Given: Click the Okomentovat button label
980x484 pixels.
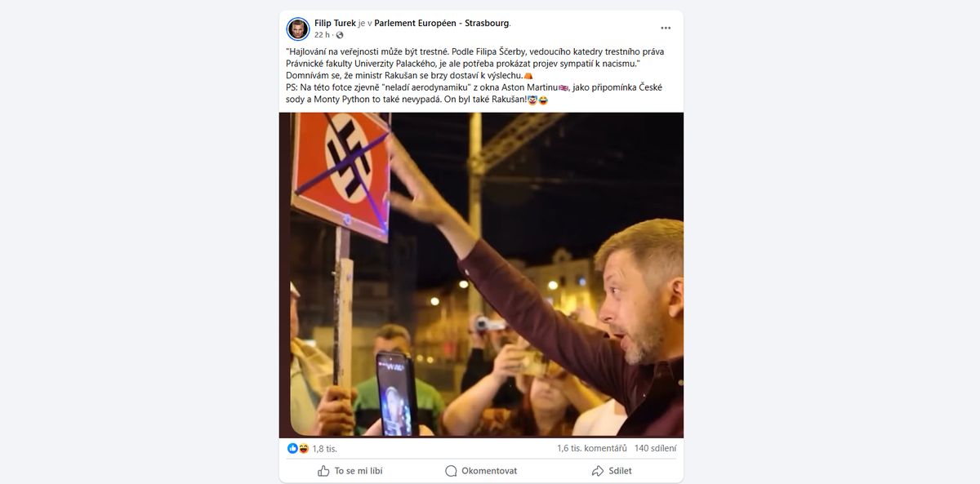Looking at the screenshot, I should (x=489, y=471).
